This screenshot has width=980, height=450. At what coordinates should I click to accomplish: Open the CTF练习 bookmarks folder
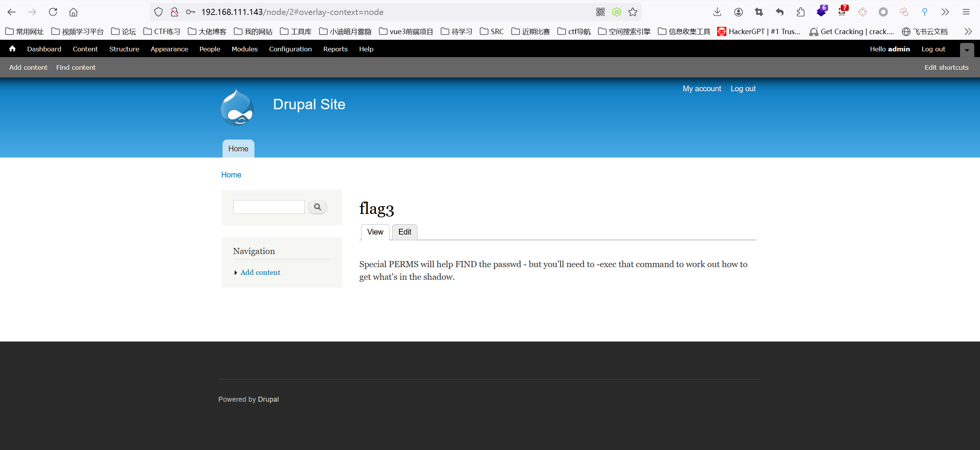pos(162,31)
